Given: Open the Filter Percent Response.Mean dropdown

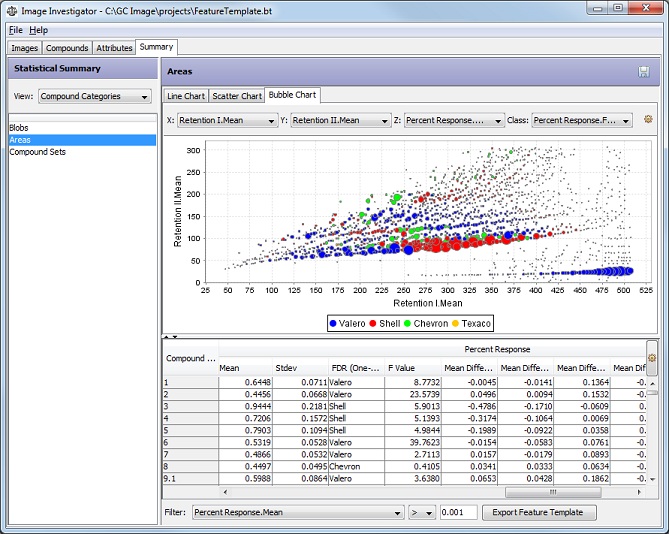Looking at the screenshot, I should coord(298,513).
